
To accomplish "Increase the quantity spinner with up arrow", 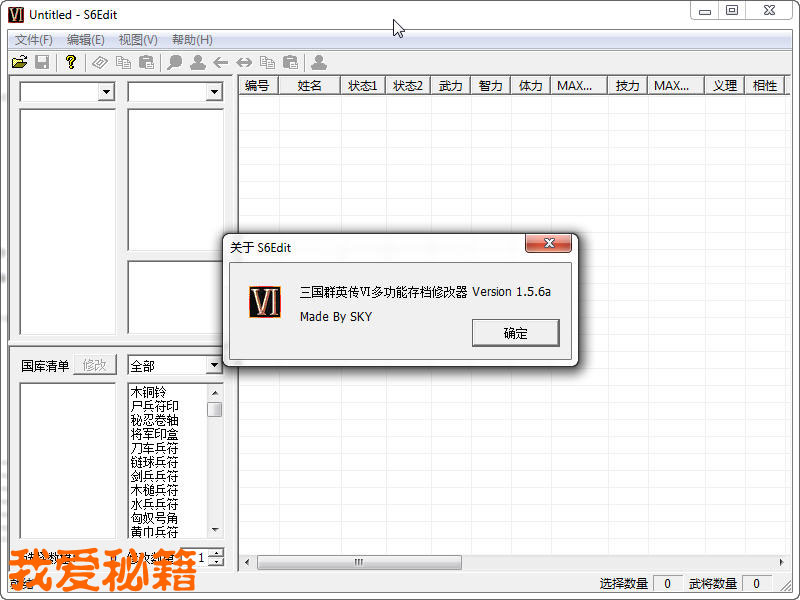I will click(x=217, y=553).
